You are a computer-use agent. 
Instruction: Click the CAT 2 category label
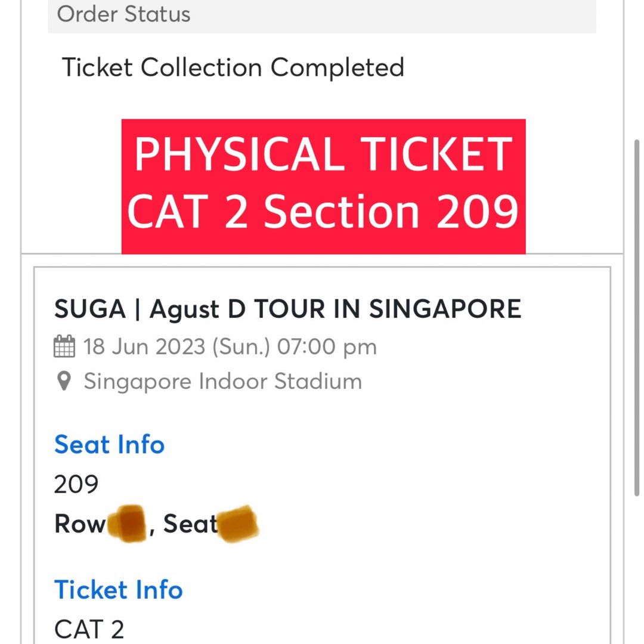pyautogui.click(x=89, y=627)
